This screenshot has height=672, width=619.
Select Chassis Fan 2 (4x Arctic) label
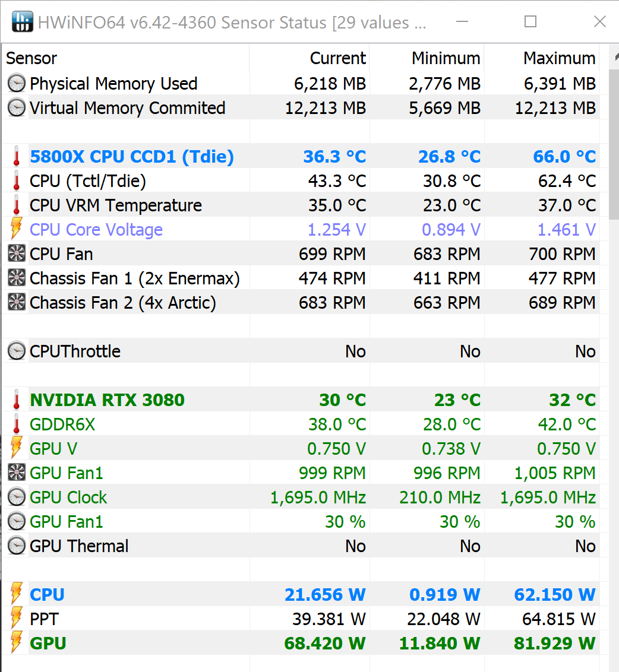(x=123, y=303)
